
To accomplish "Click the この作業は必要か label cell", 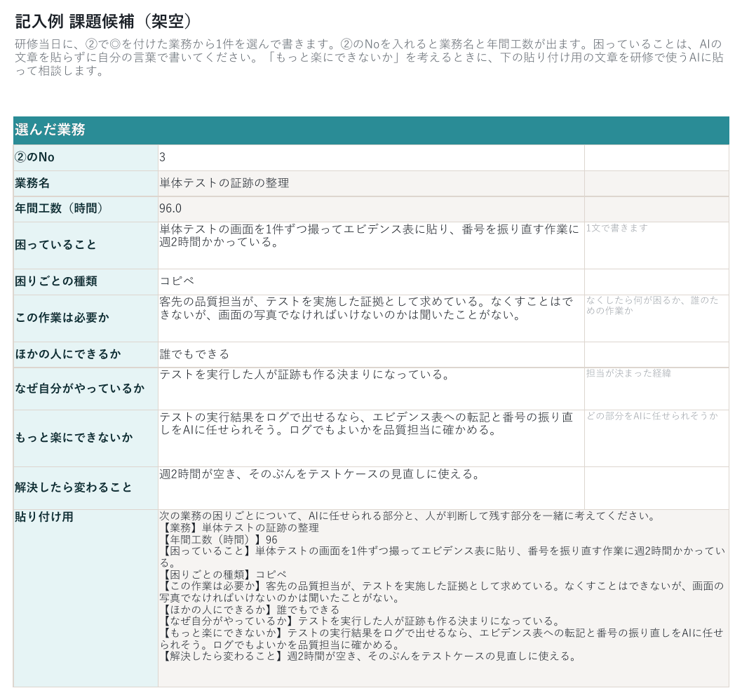I will 86,318.
